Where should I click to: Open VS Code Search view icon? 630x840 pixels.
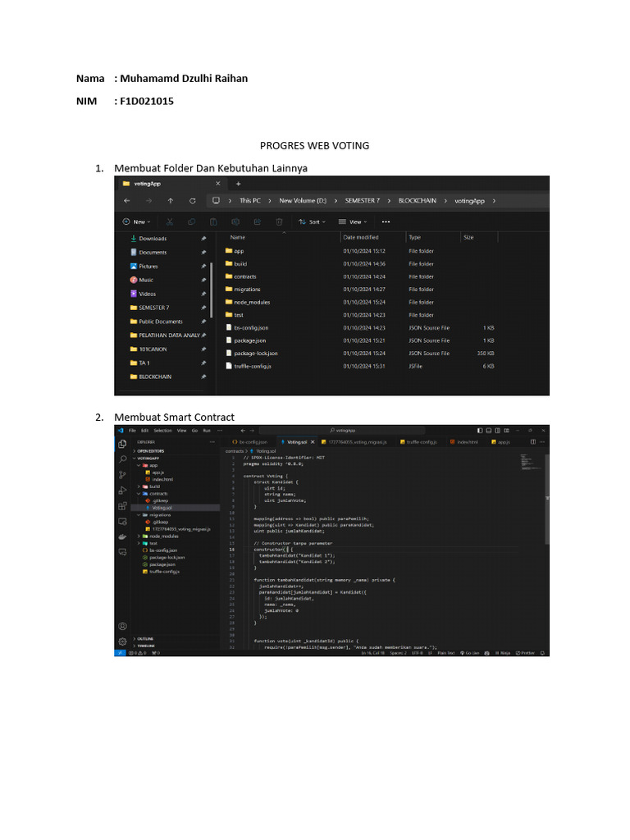[121, 459]
